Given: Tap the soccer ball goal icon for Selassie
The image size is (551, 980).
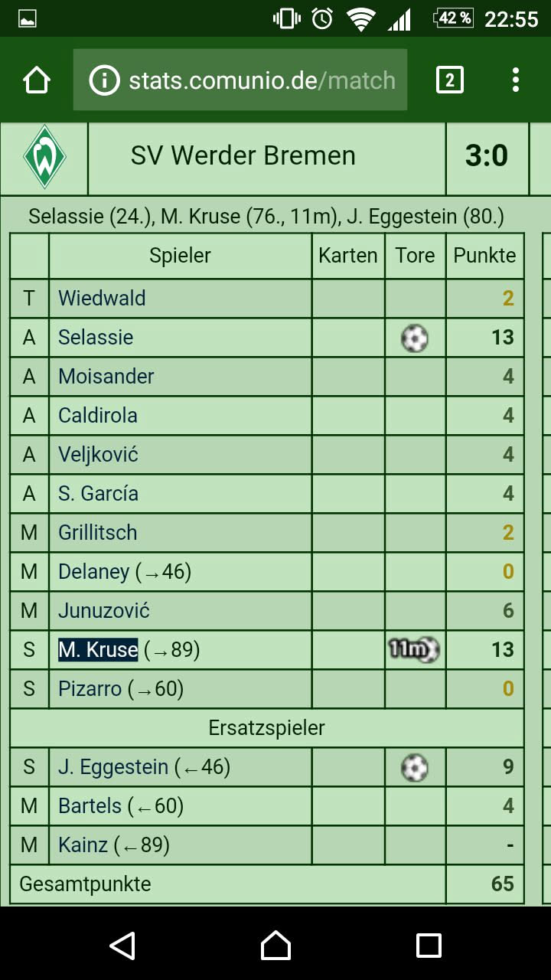Looking at the screenshot, I should click(x=415, y=338).
